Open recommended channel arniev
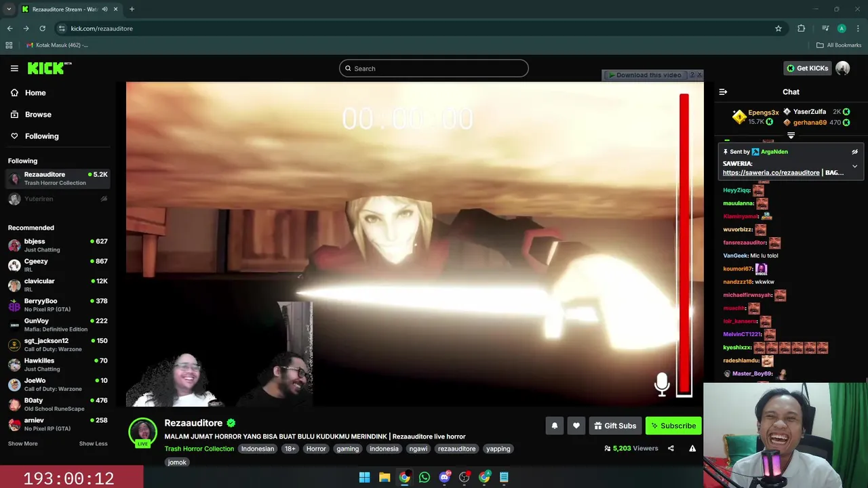The height and width of the screenshot is (488, 868). [58, 424]
